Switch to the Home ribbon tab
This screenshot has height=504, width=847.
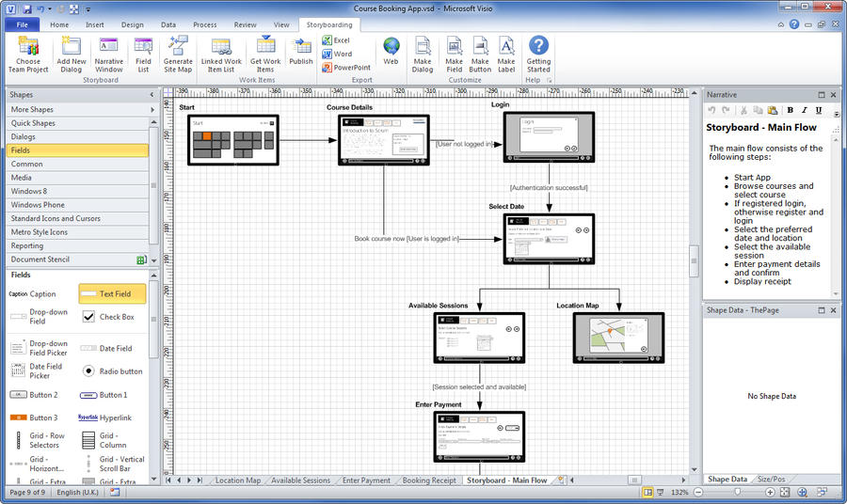pyautogui.click(x=59, y=24)
